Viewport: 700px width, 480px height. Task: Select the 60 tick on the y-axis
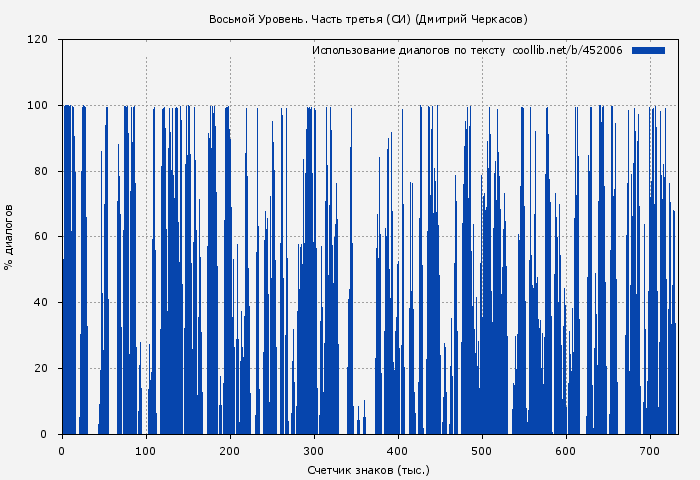(x=41, y=237)
